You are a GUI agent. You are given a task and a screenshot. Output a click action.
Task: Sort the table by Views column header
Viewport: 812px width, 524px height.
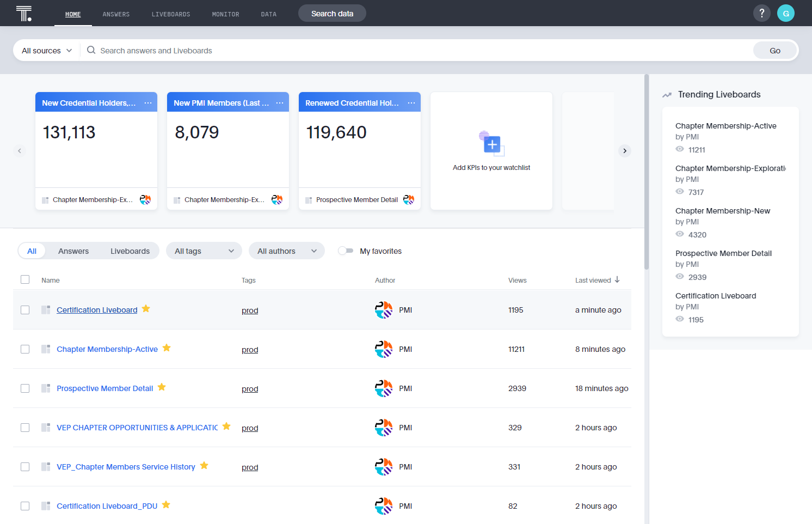[x=518, y=281]
